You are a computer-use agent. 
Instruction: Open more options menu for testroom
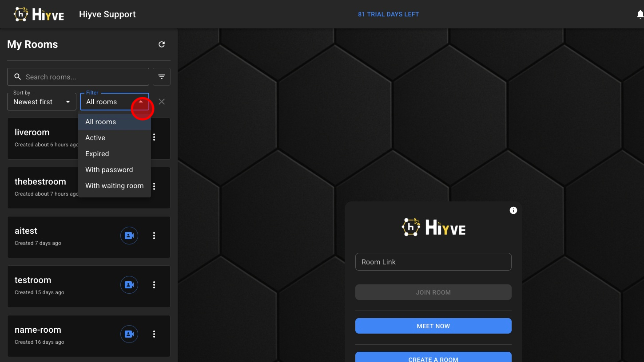click(x=154, y=285)
